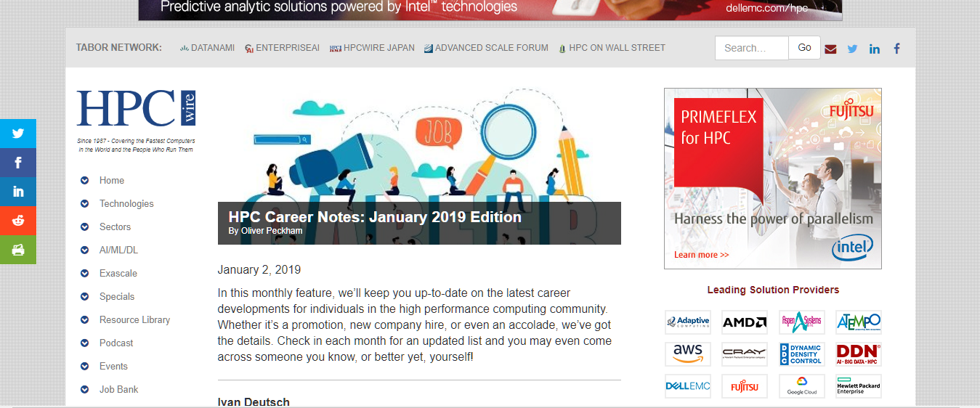
Task: Print the page using green printer icon
Action: [18, 250]
